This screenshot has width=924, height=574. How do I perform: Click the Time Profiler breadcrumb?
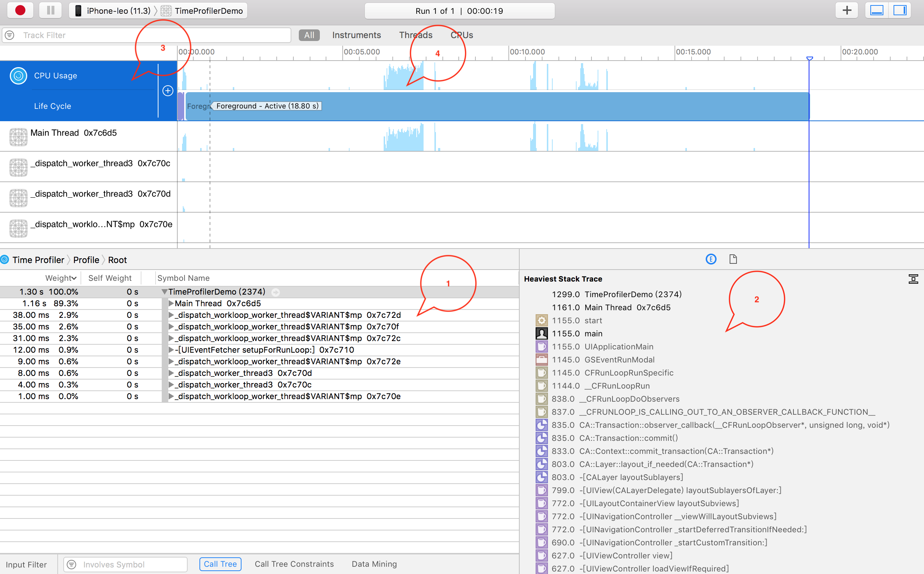(x=38, y=260)
